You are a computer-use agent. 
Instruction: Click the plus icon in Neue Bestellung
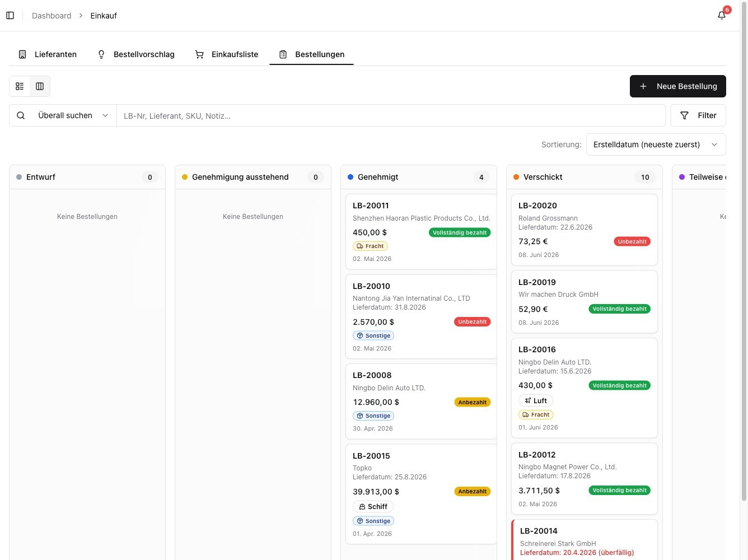[643, 86]
